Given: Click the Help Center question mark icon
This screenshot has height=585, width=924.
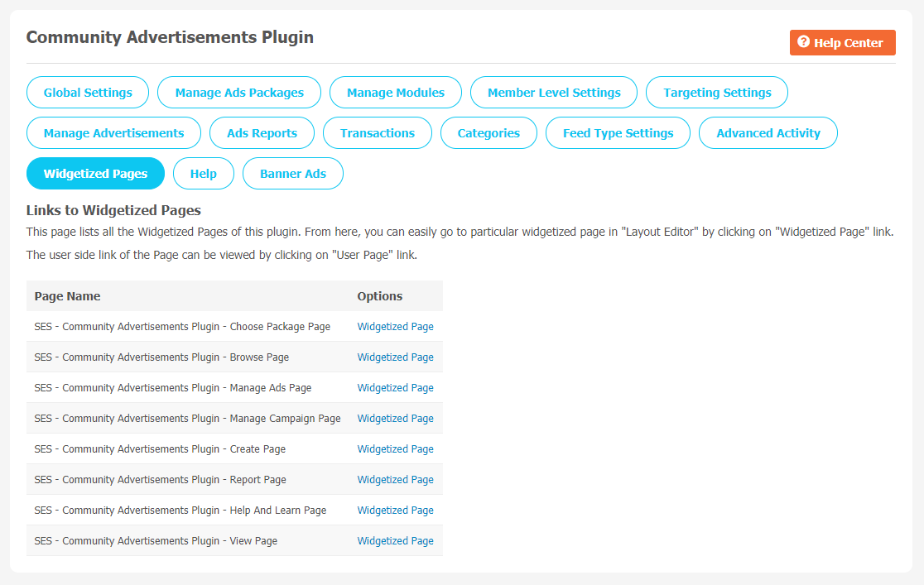Looking at the screenshot, I should pyautogui.click(x=803, y=42).
